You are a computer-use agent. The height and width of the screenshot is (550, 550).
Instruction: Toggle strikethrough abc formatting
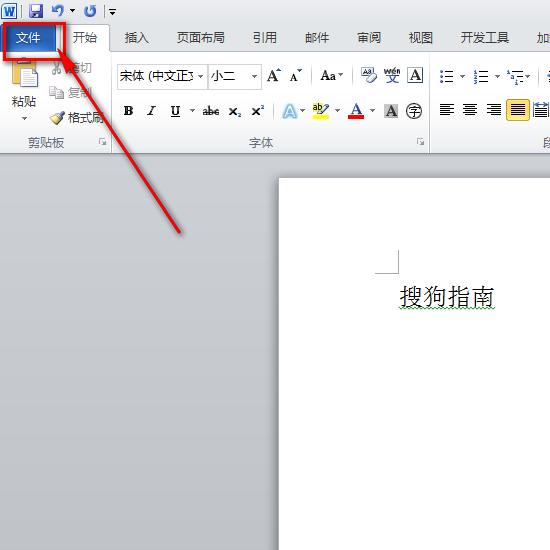pos(211,112)
